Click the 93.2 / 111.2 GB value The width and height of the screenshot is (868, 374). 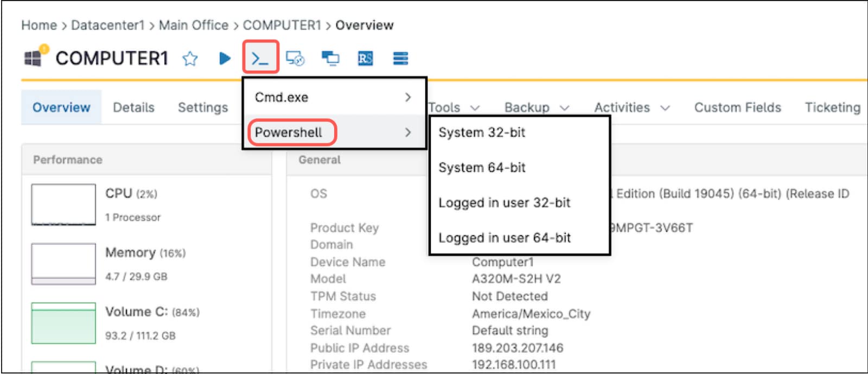[141, 335]
